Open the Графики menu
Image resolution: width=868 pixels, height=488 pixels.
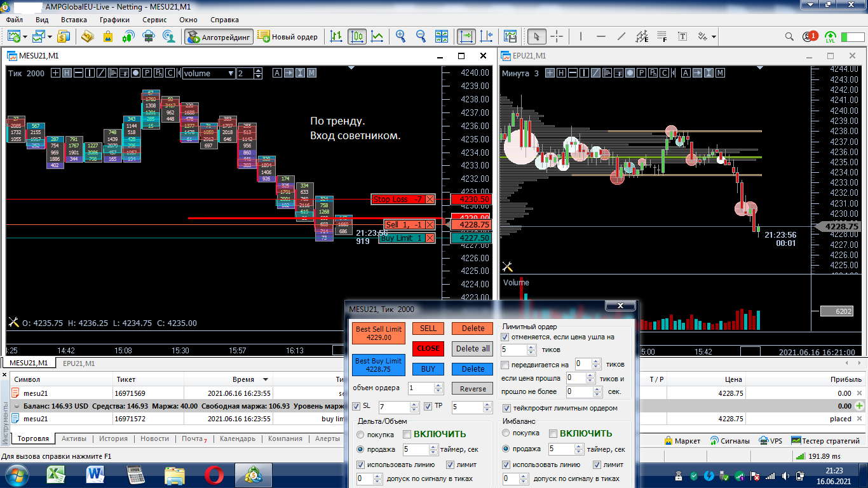[x=114, y=20]
